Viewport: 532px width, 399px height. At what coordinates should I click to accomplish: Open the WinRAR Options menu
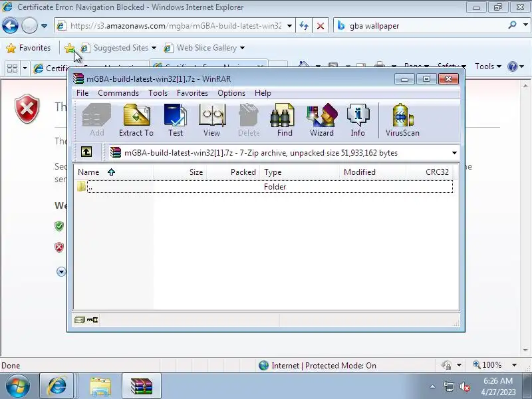tap(231, 93)
